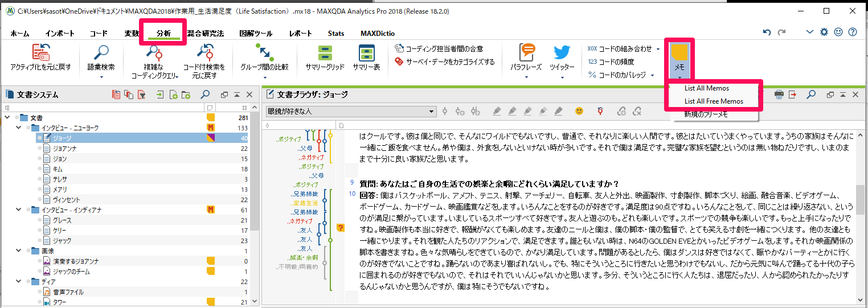Click the smiley feedback icon near help
This screenshot has height=308, width=868.
(x=838, y=32)
